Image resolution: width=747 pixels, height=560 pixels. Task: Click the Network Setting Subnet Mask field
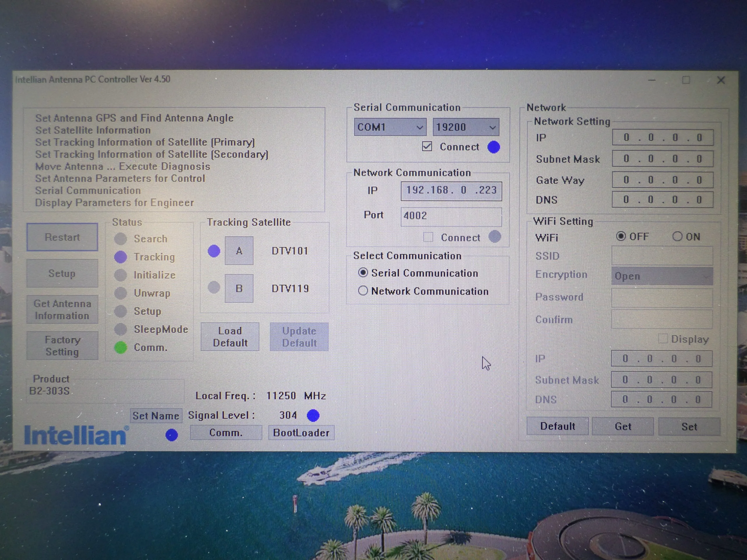click(x=663, y=159)
